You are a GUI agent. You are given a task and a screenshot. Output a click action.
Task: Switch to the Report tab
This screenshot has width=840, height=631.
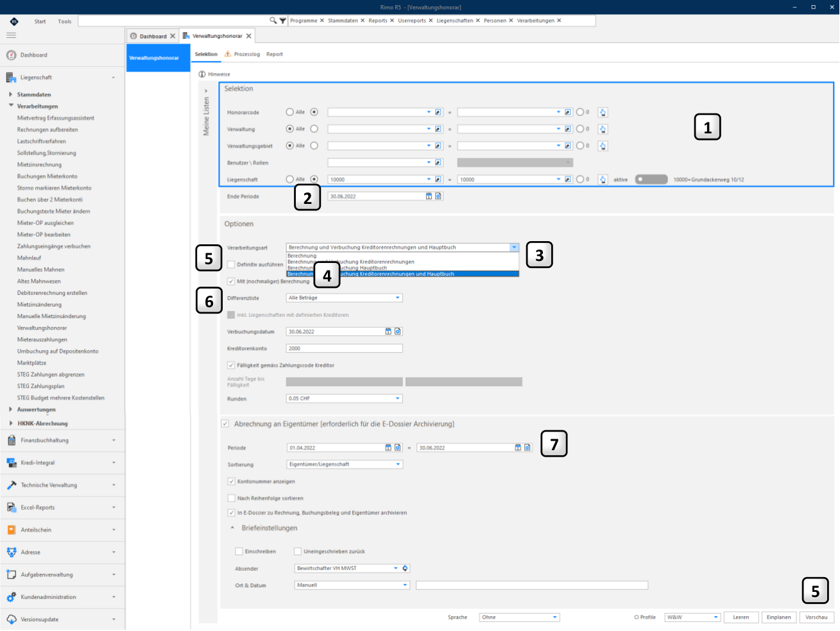(x=275, y=54)
